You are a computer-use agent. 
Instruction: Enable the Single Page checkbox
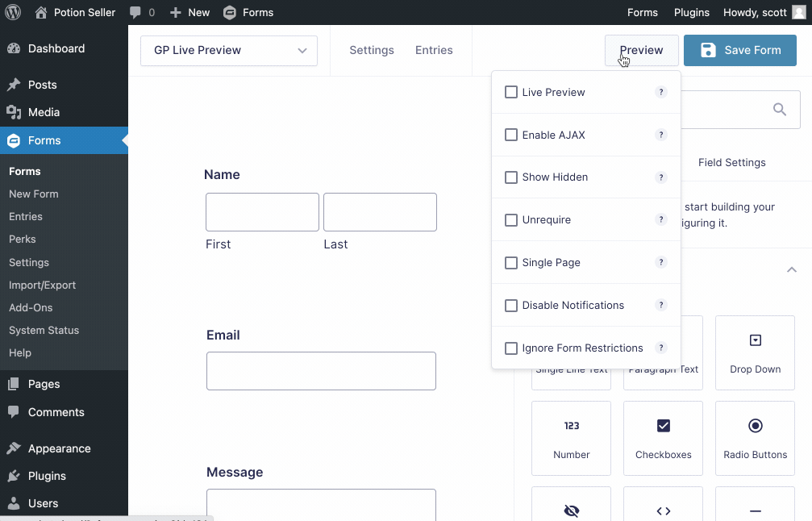[511, 263]
